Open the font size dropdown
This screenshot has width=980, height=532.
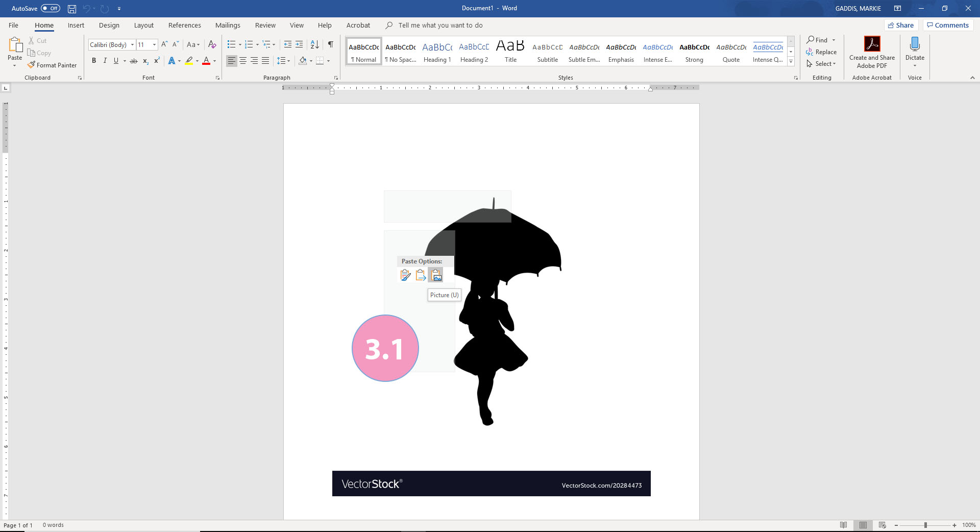pyautogui.click(x=154, y=44)
